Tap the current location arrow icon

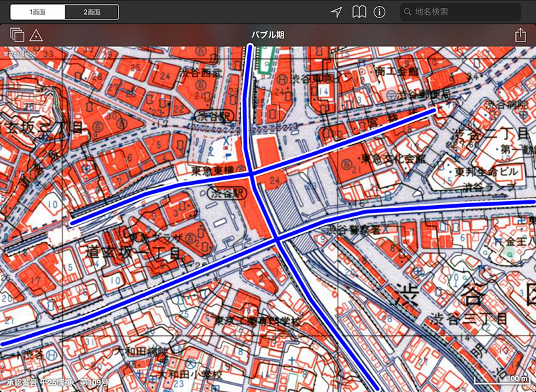coord(336,12)
